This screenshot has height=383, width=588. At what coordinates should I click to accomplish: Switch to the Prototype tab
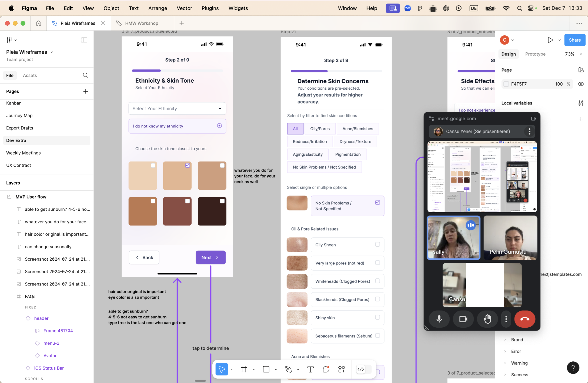pyautogui.click(x=535, y=54)
